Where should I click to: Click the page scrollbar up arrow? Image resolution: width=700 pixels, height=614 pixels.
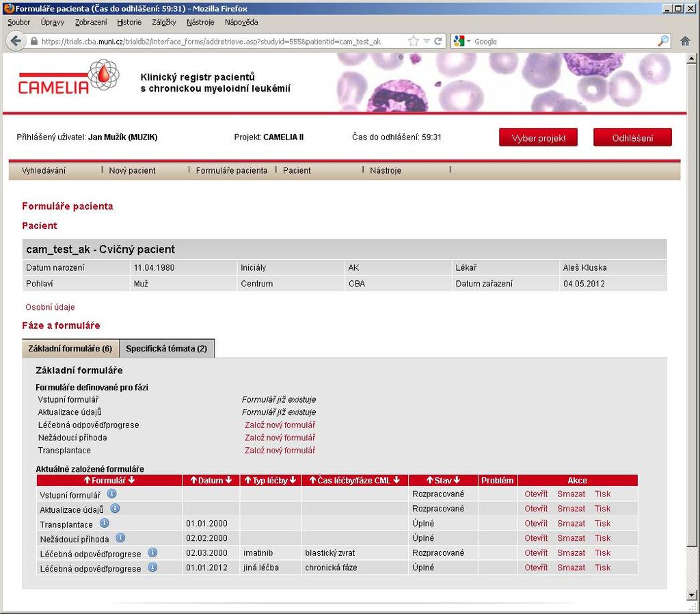(692, 58)
